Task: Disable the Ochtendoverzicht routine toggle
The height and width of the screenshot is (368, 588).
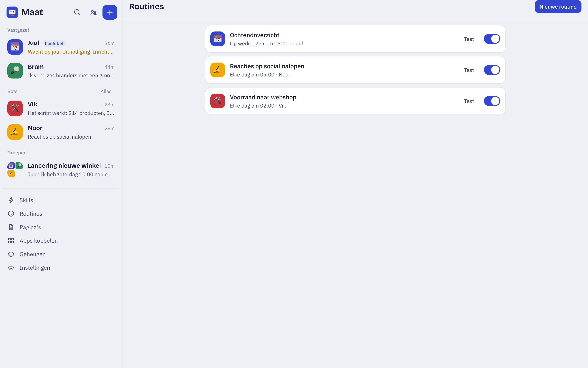Action: pyautogui.click(x=492, y=39)
